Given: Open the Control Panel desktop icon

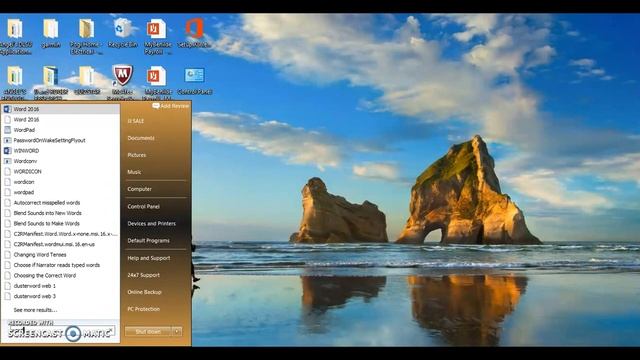Looking at the screenshot, I should [194, 80].
